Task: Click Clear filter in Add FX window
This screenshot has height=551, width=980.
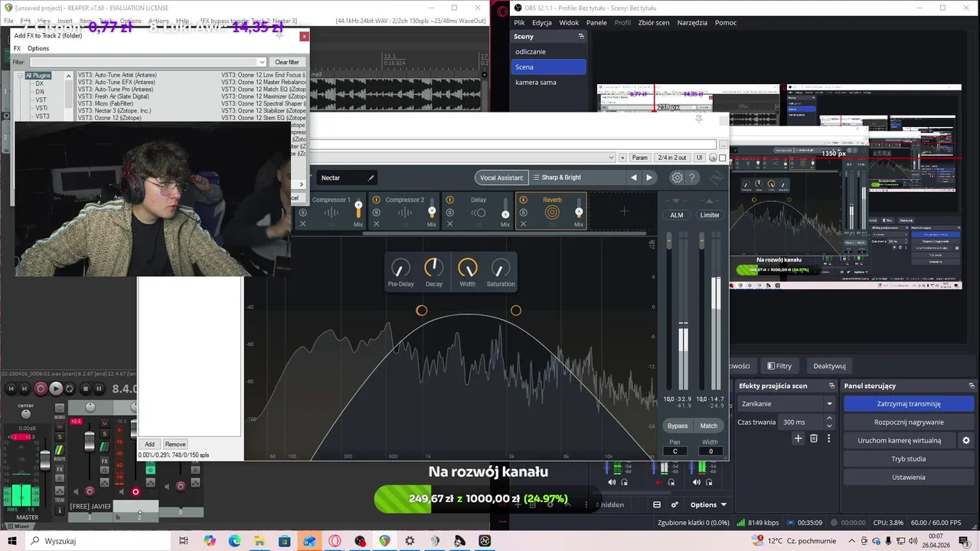Action: point(287,62)
